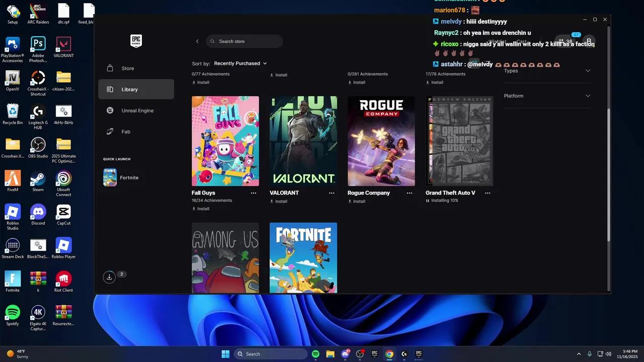Open the OpenIV desktop icon
This screenshot has width=644, height=362.
click(13, 80)
